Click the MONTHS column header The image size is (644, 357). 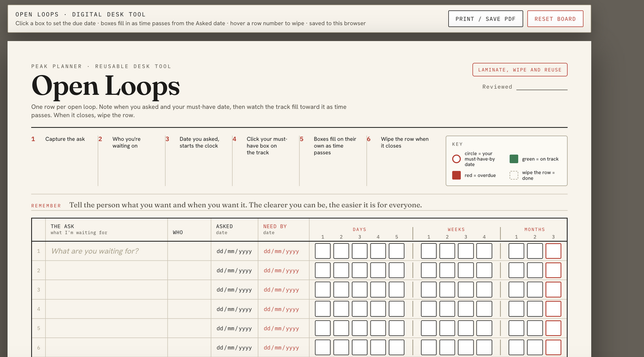(534, 230)
